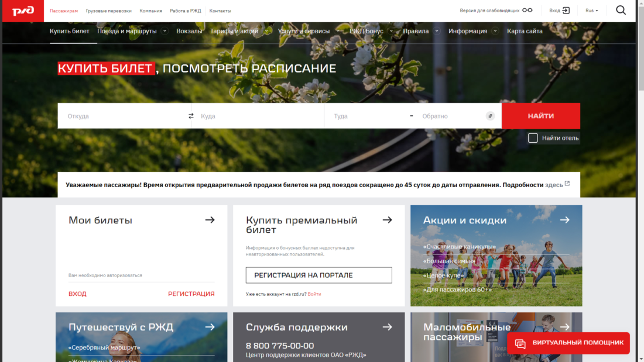Open the ВИРТУАЛЬНЫЙ ПОМОЩНИК chat button
This screenshot has width=644, height=362.
click(568, 343)
